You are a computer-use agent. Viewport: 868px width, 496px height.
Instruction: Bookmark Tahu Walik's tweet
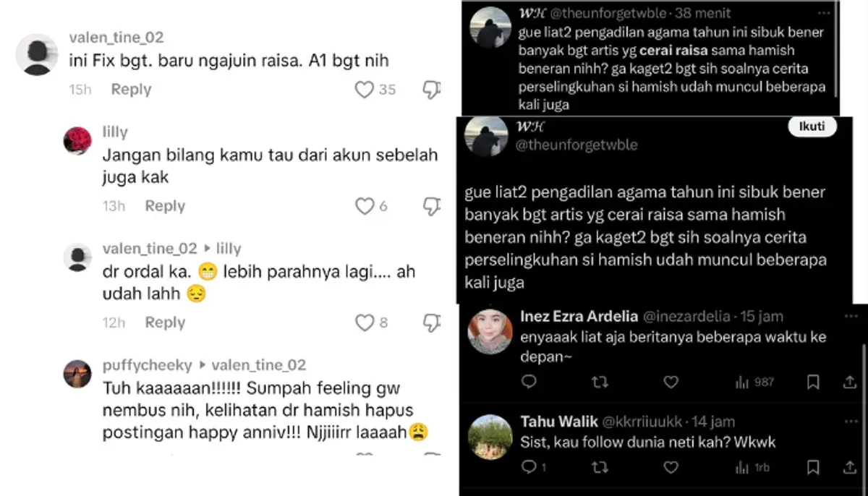(813, 468)
